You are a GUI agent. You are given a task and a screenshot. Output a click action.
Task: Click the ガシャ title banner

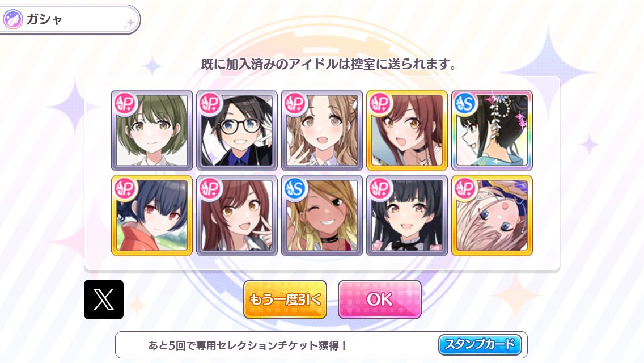click(70, 20)
